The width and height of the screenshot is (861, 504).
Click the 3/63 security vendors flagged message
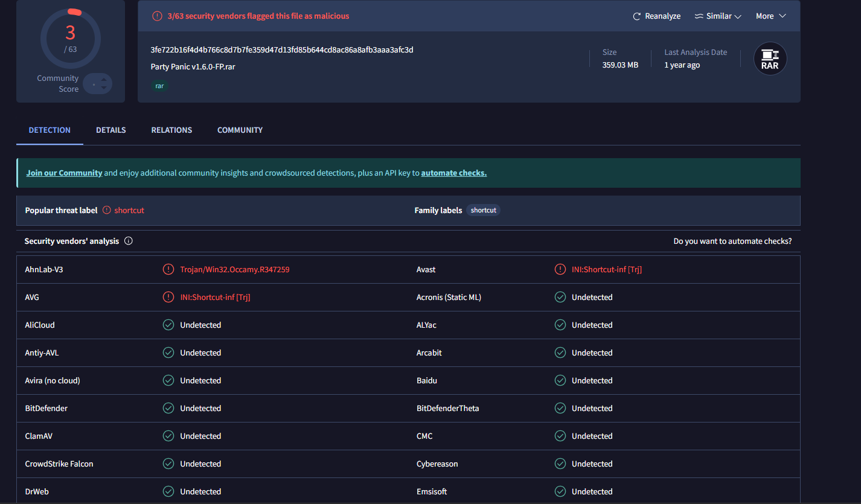(258, 16)
